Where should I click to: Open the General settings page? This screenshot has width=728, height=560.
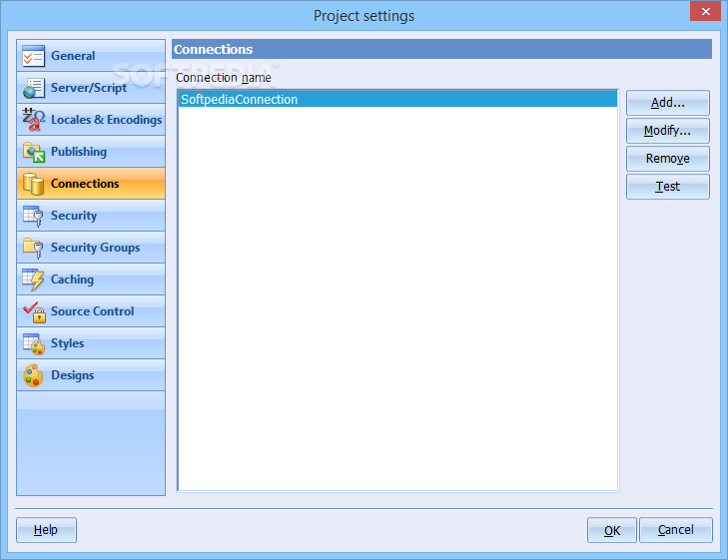pyautogui.click(x=91, y=56)
